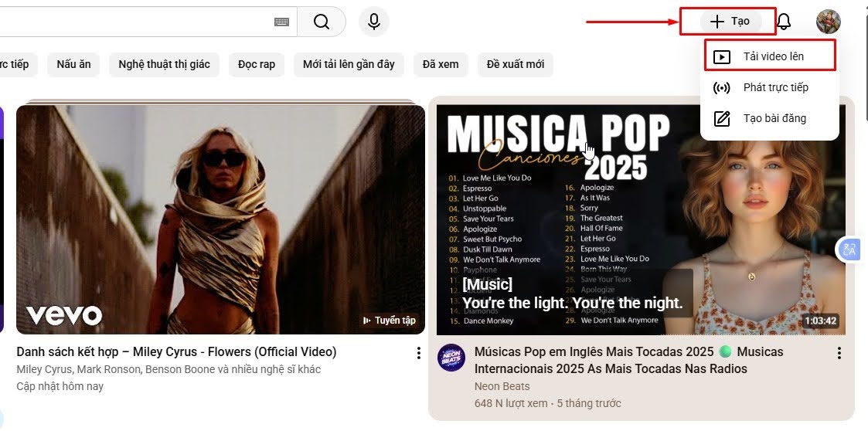
Task: Click the Tuyển tập mix badge on thumbnail
Action: (x=389, y=321)
